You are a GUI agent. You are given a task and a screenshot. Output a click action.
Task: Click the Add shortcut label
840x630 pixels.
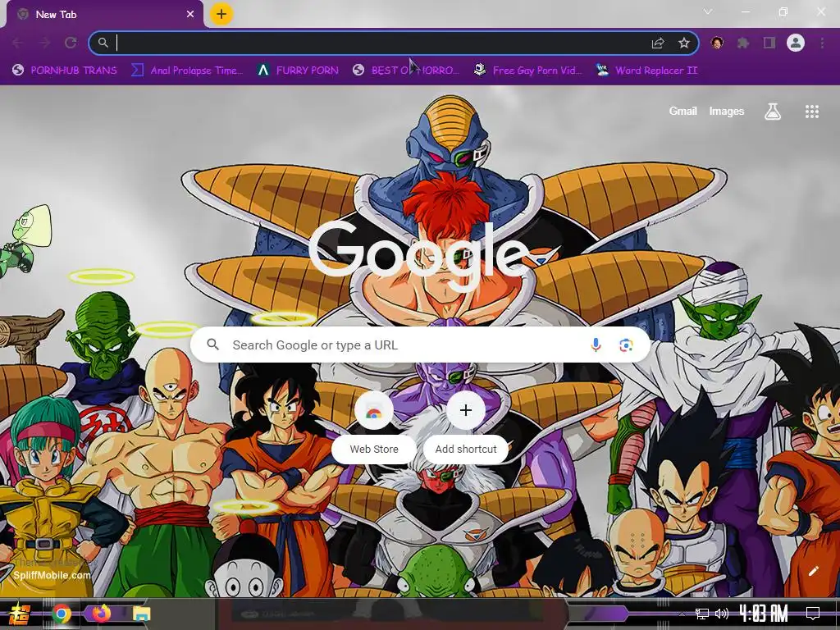pos(466,449)
